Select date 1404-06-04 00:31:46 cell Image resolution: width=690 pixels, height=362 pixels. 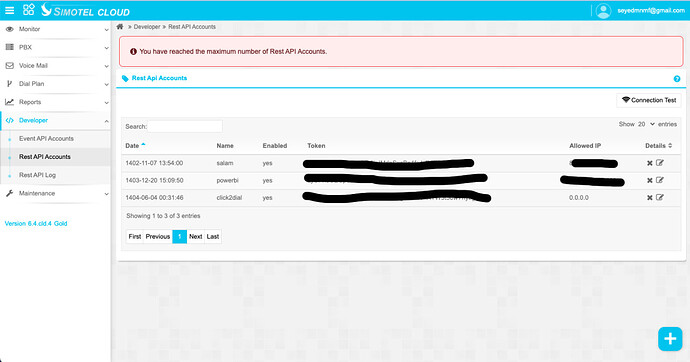tap(154, 198)
